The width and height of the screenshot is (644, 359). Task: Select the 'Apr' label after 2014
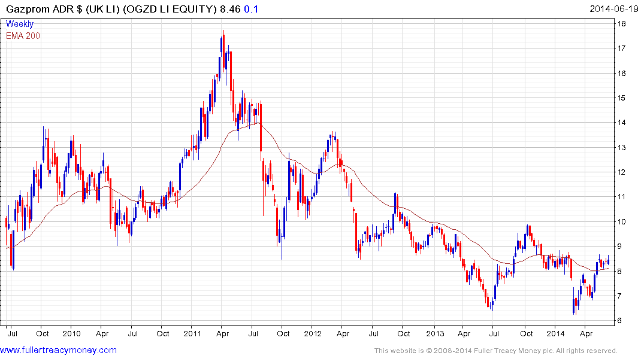point(586,334)
